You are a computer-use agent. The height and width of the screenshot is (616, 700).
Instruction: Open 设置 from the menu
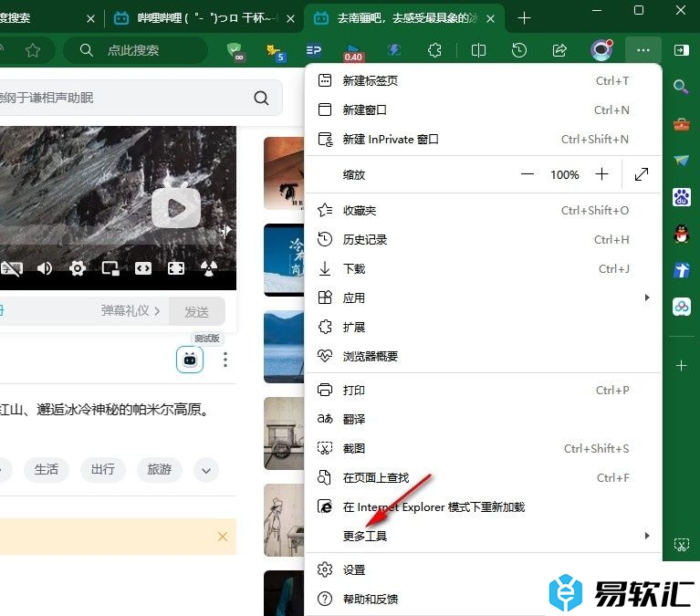click(483, 570)
